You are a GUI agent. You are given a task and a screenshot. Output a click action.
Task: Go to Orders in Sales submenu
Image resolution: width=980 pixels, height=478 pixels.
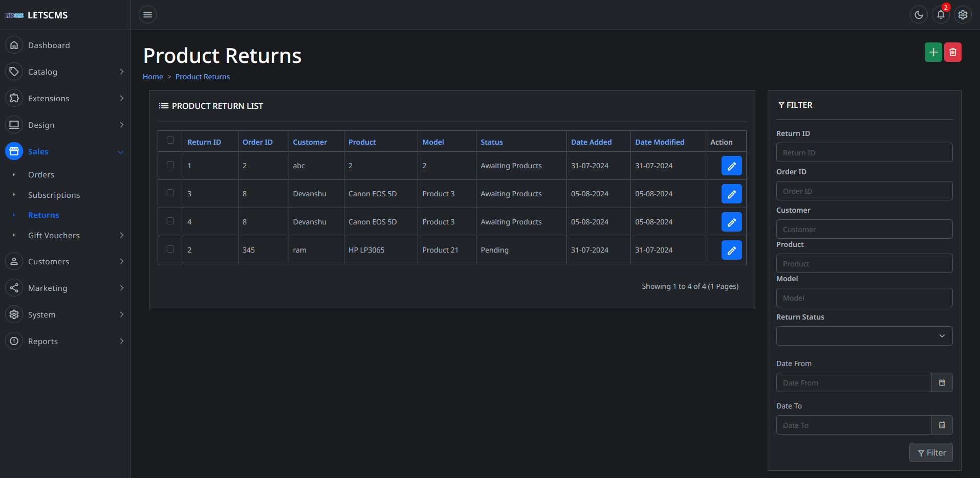tap(41, 175)
